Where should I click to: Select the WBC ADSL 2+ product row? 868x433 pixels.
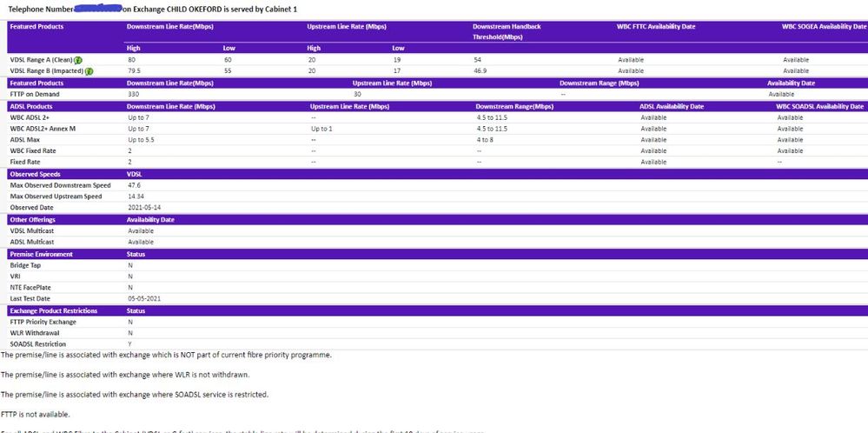[30, 117]
